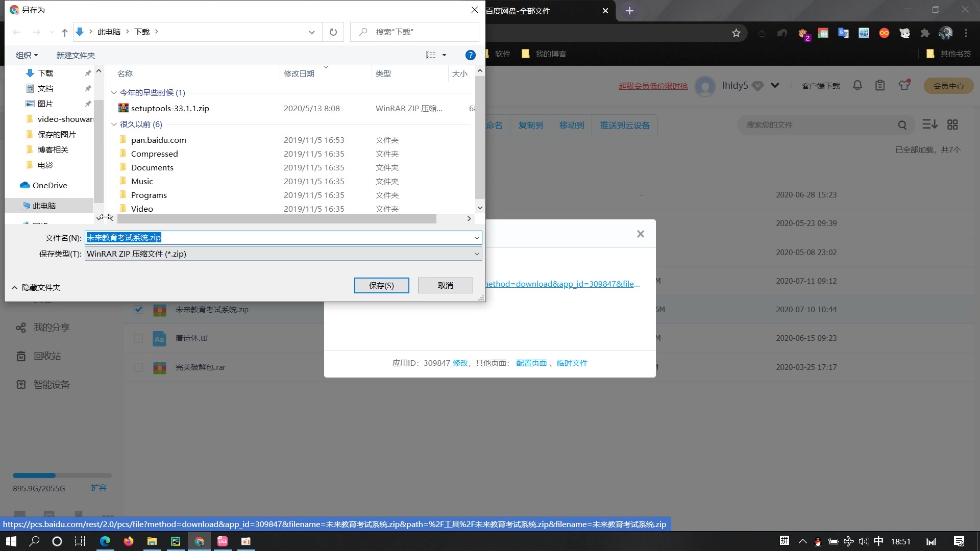Sort by date modified column

pyautogui.click(x=299, y=73)
